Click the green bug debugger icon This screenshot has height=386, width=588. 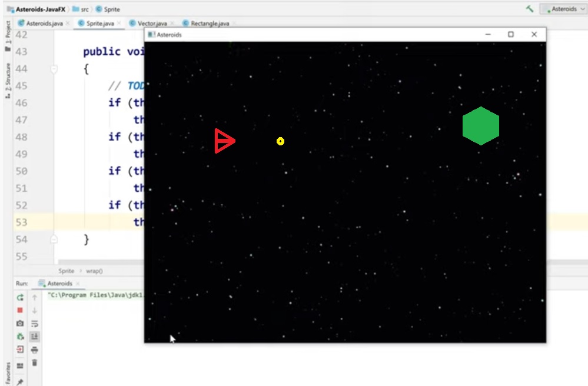[20, 337]
